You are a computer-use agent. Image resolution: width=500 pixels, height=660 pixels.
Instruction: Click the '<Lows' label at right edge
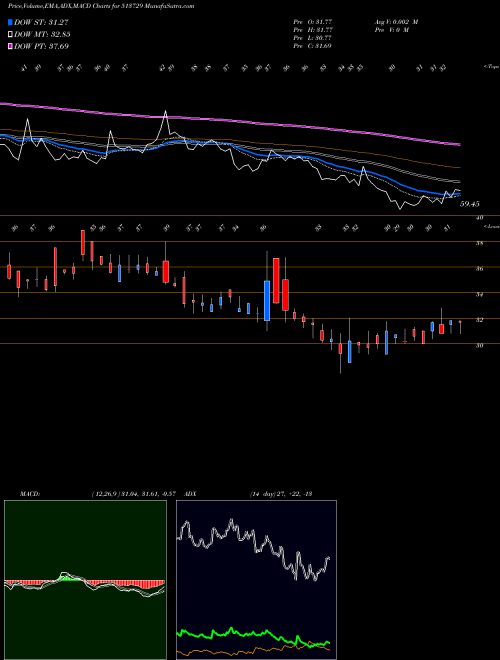492,227
